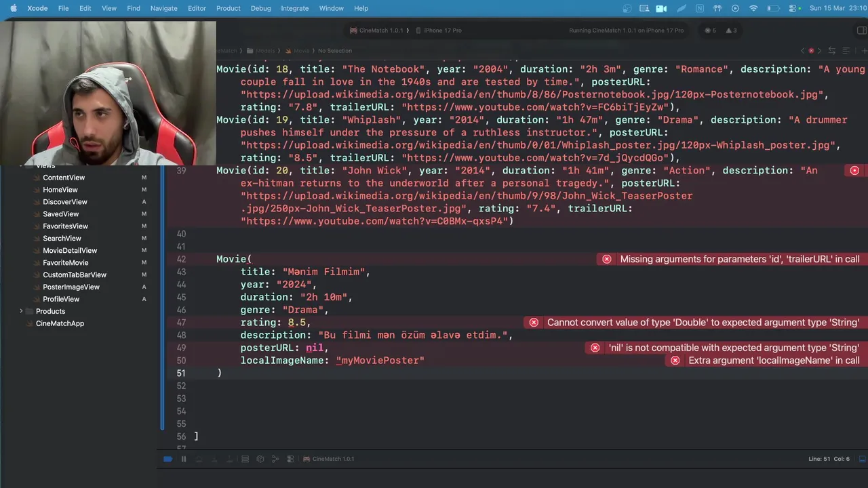This screenshot has height=488, width=868.
Task: Click the error icon on line 39
Action: 854,171
